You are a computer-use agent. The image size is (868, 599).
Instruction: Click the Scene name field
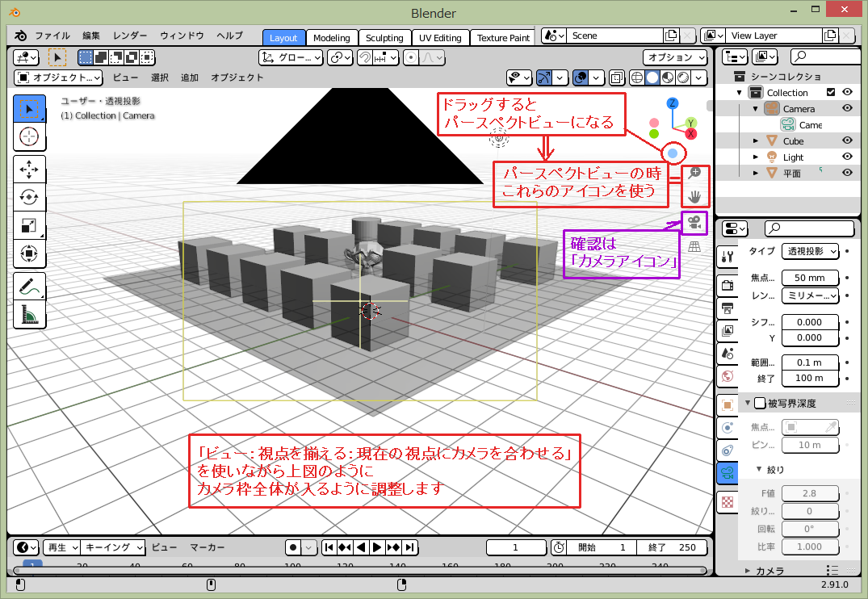[615, 36]
